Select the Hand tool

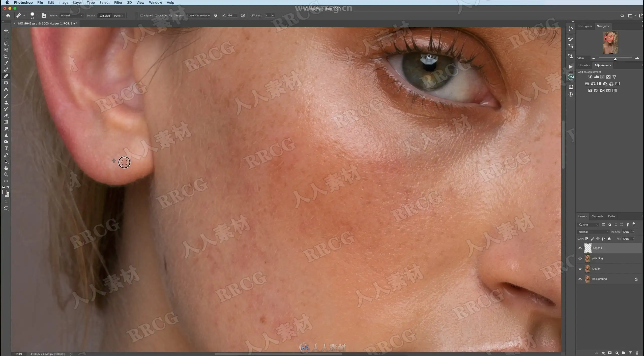(x=6, y=168)
